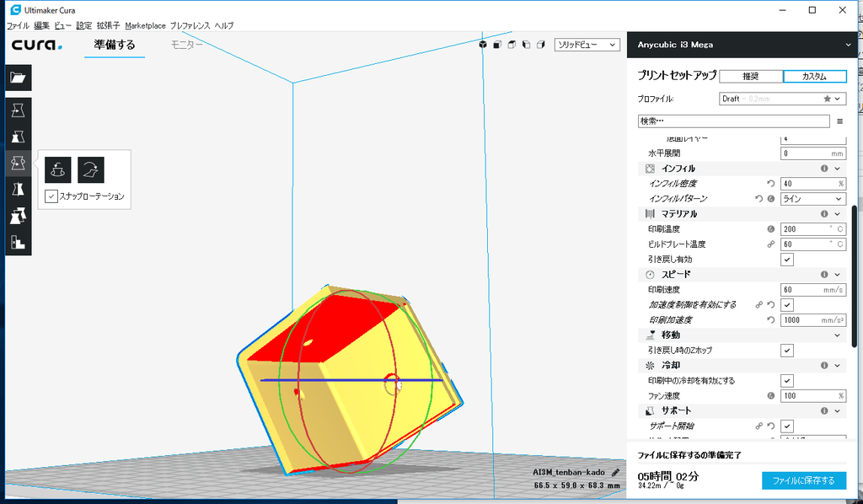The image size is (863, 504).
Task: Collapse the 冷却 section chevron
Action: point(838,365)
